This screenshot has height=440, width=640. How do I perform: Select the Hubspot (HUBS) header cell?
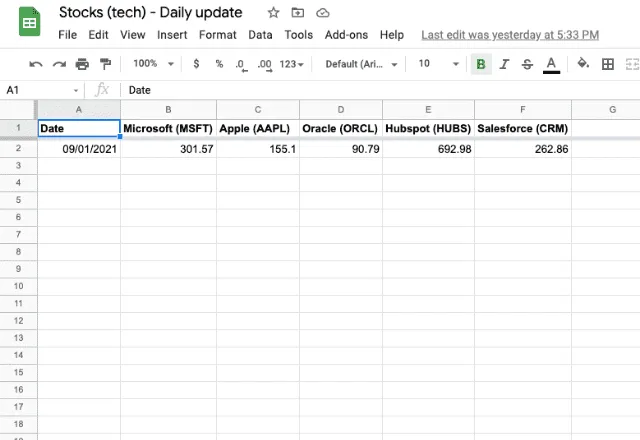(428, 128)
